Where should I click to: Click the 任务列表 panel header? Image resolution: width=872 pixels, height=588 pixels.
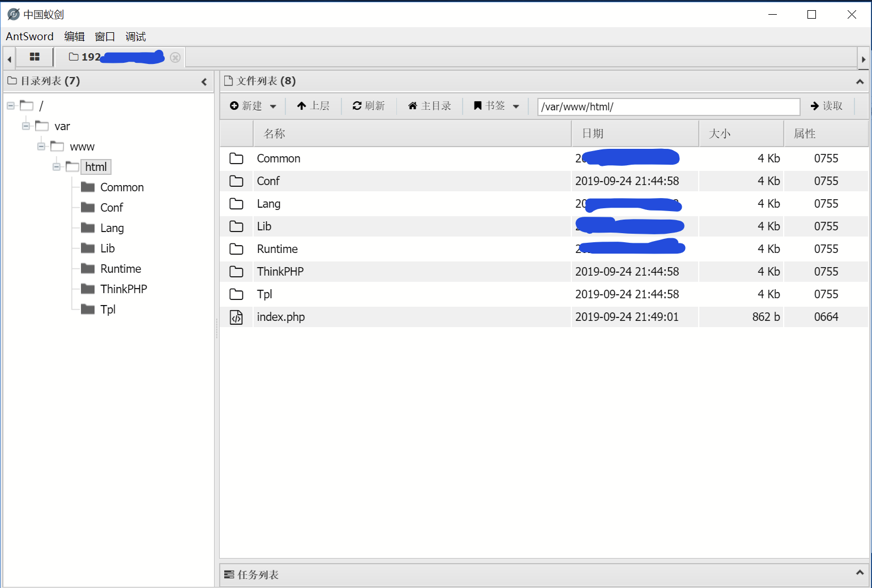(544, 574)
